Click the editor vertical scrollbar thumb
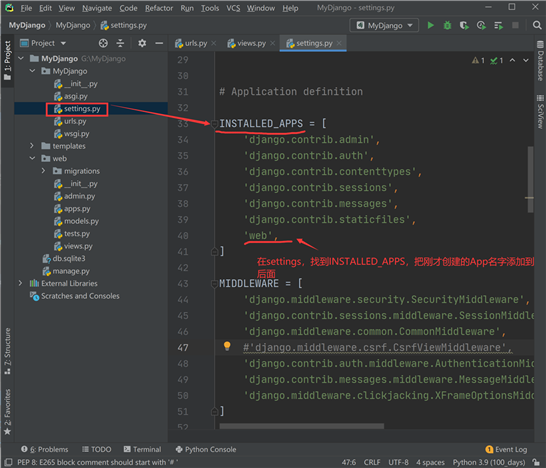546x468 pixels. click(530, 179)
